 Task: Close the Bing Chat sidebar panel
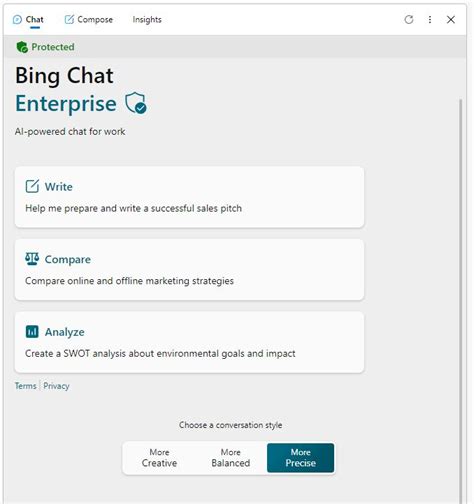point(451,20)
